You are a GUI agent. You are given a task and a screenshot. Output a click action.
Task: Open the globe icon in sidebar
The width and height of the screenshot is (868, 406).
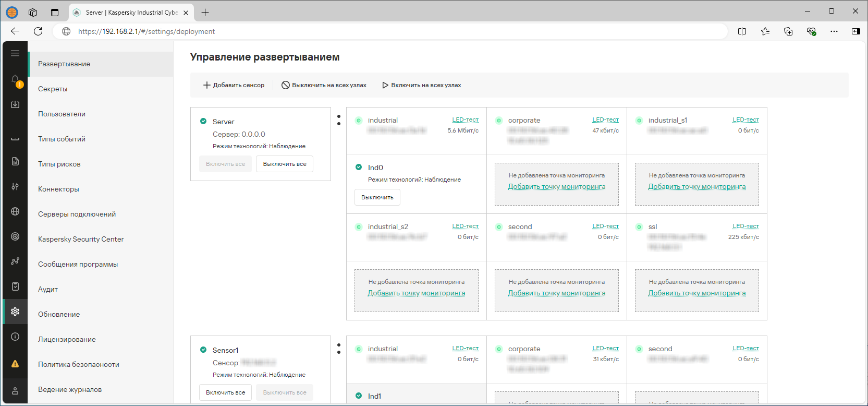15,211
